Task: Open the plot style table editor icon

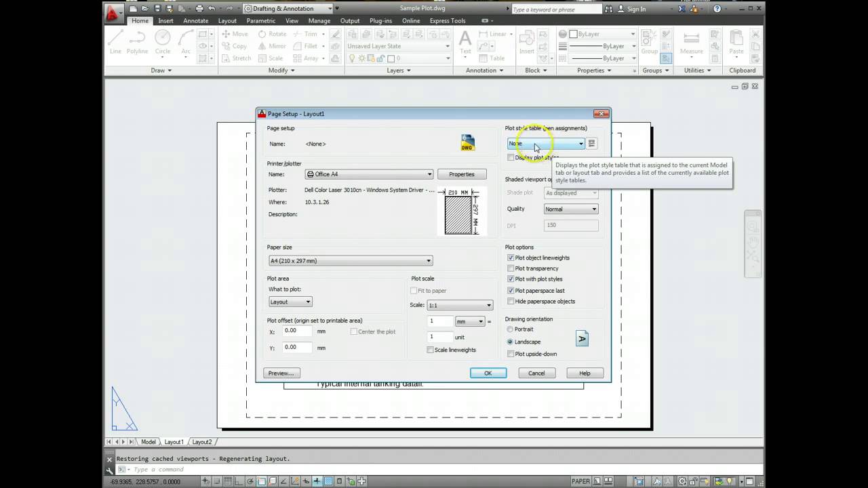Action: [591, 144]
